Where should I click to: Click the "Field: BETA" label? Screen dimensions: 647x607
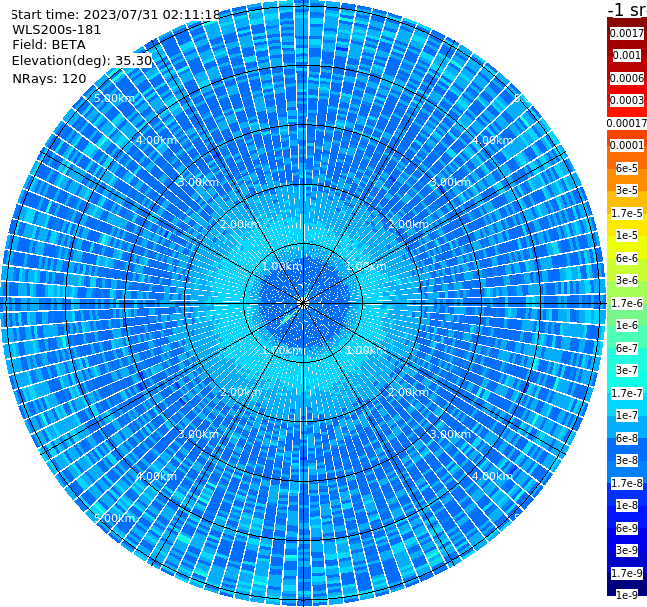(49, 45)
